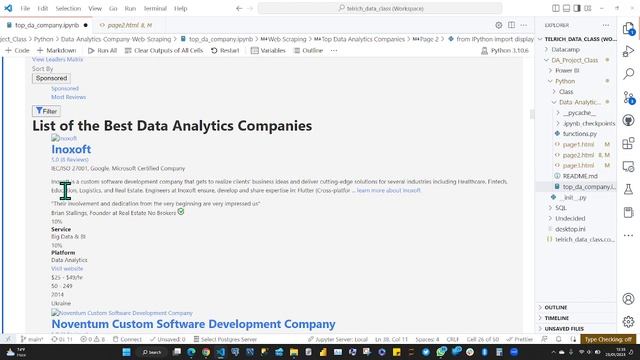640x360 pixels.
Task: Restart the notebook kernel
Action: [225, 51]
